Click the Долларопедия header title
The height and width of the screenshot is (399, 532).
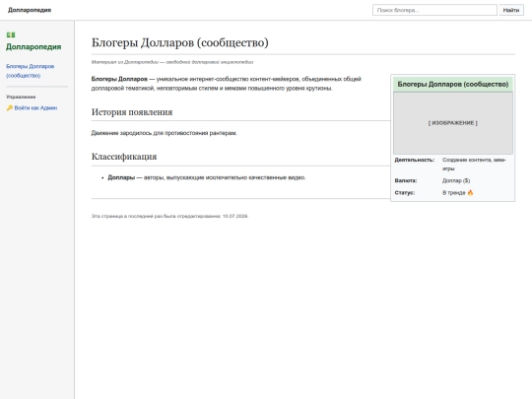pos(30,10)
